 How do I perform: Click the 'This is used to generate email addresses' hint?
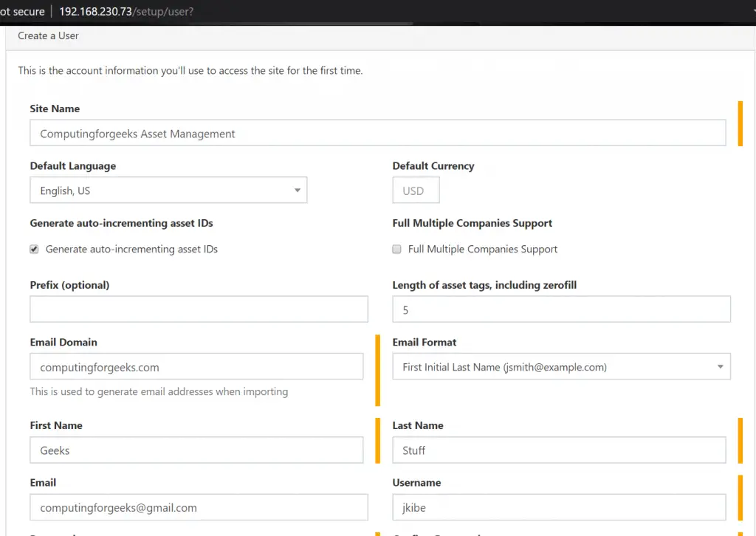[159, 391]
